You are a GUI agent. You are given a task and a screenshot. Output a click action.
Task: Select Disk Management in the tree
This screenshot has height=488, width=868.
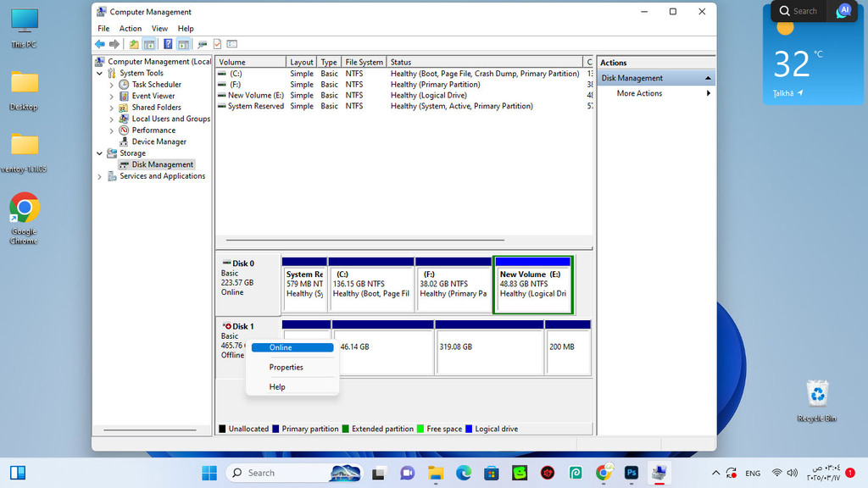click(x=157, y=164)
